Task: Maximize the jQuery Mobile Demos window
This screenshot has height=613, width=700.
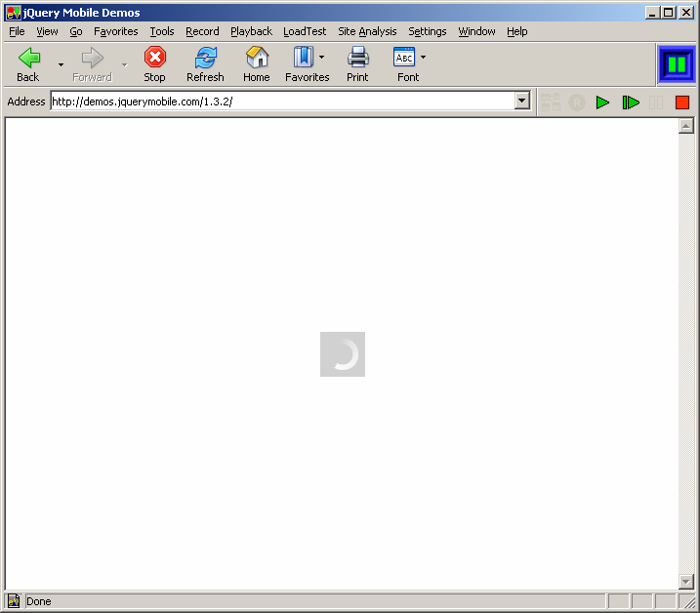Action: [669, 13]
